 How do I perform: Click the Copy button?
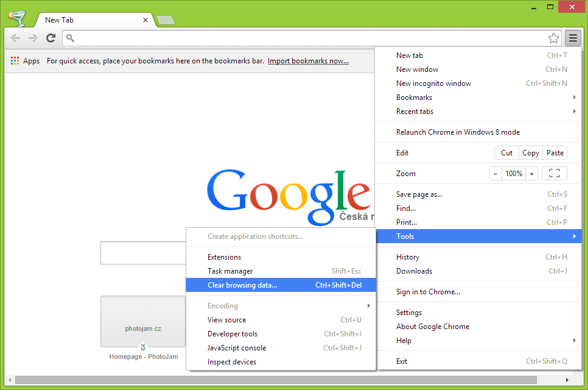[x=531, y=153]
